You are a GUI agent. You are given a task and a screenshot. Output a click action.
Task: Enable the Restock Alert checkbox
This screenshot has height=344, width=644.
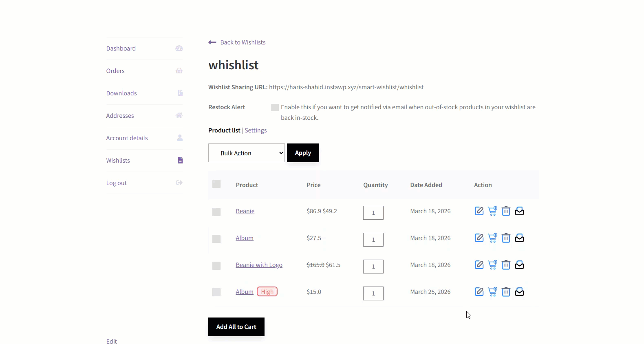275,108
